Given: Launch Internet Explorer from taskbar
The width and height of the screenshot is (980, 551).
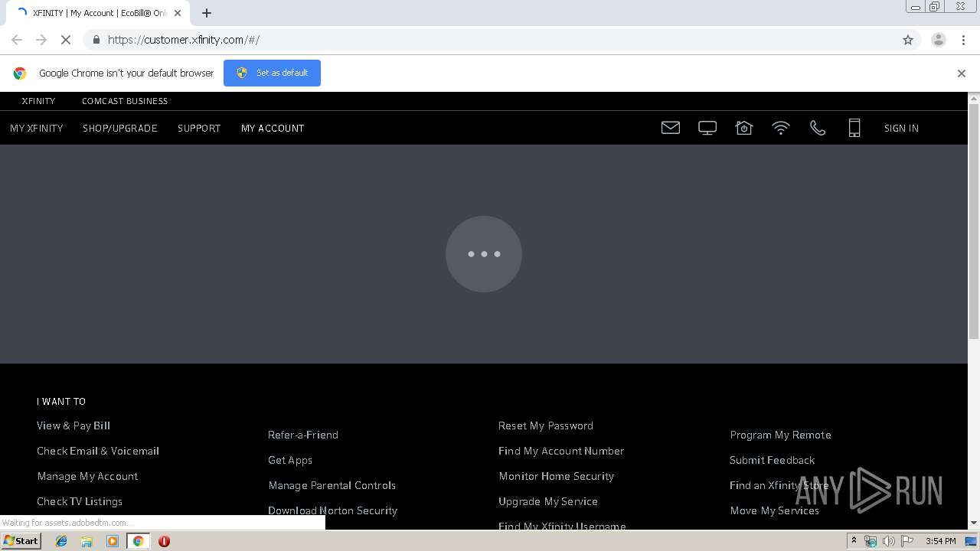Looking at the screenshot, I should point(61,541).
